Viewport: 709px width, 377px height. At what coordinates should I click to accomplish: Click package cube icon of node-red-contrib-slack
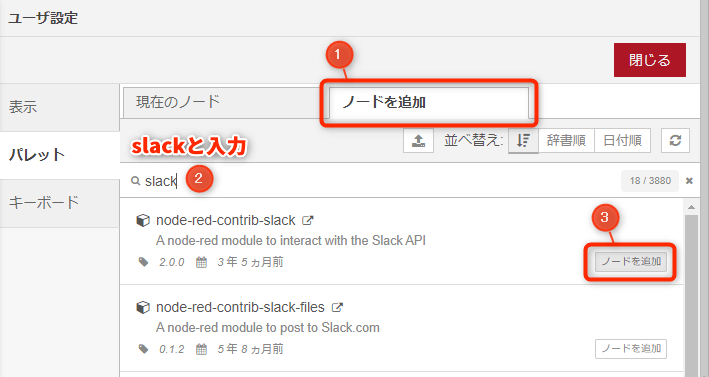143,221
